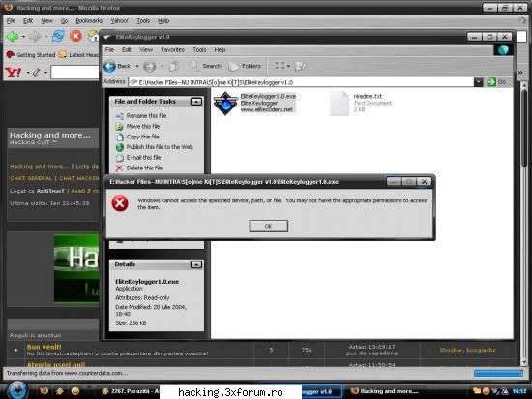The image size is (532, 399).
Task: Click the Yahoo! toolbar logo
Action: 13,72
